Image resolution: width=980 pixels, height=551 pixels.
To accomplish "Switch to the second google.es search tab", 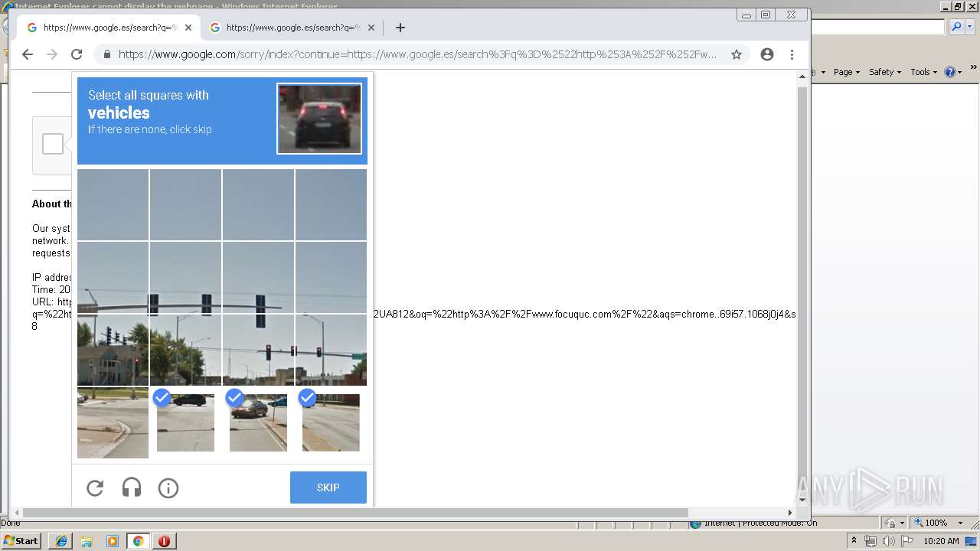I will pyautogui.click(x=292, y=28).
